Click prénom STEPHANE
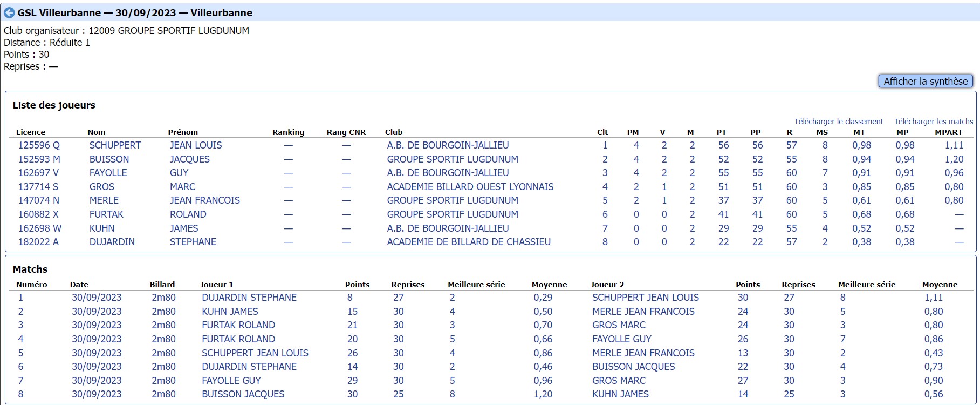This screenshot has height=405, width=980. tap(193, 242)
